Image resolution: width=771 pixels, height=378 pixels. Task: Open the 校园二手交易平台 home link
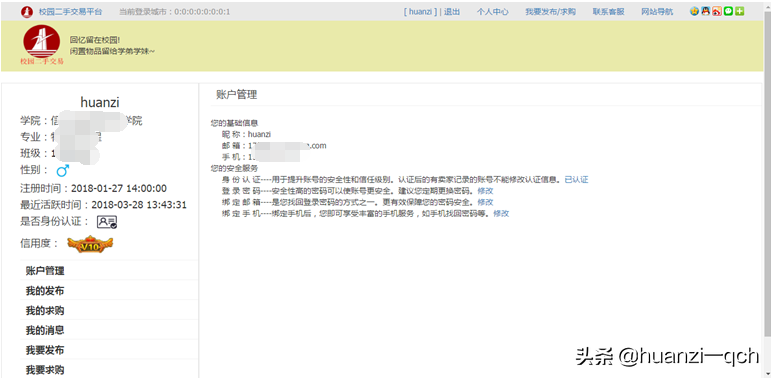[70, 12]
